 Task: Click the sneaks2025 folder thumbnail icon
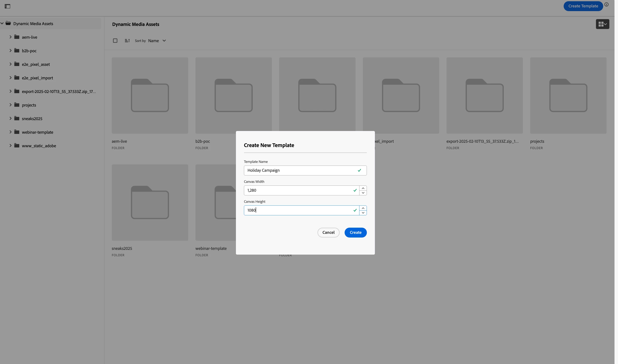coord(150,203)
